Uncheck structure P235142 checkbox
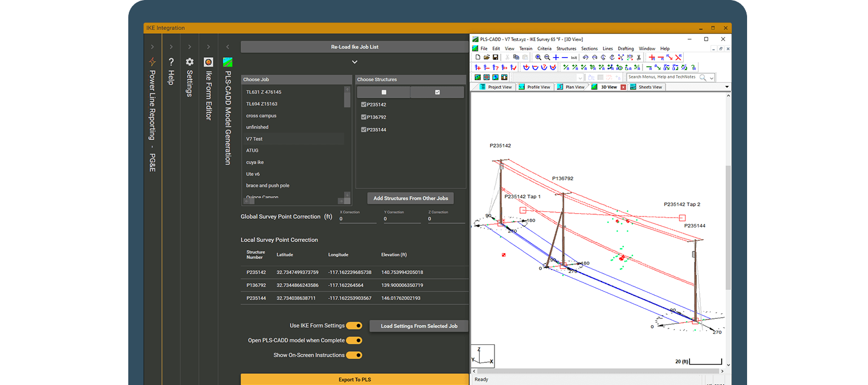Screen dimensions: 868x385 pos(363,105)
